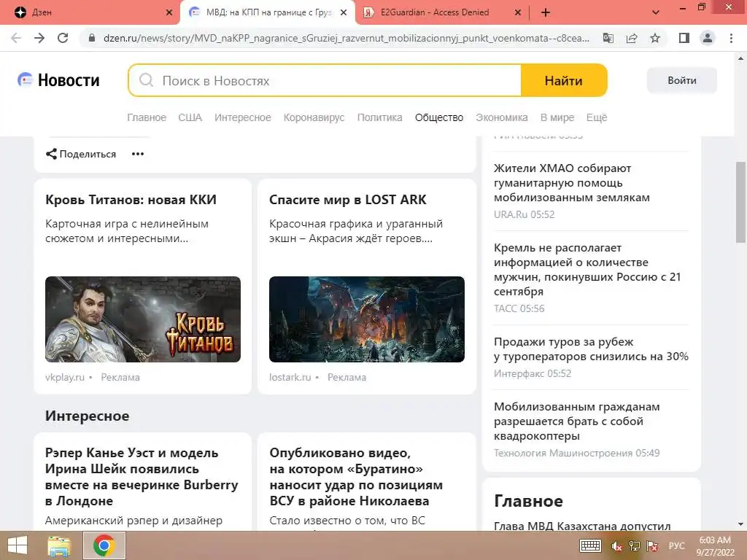Viewport: 747px width, 560px height.
Task: Open the Политика category
Action: [x=379, y=117]
